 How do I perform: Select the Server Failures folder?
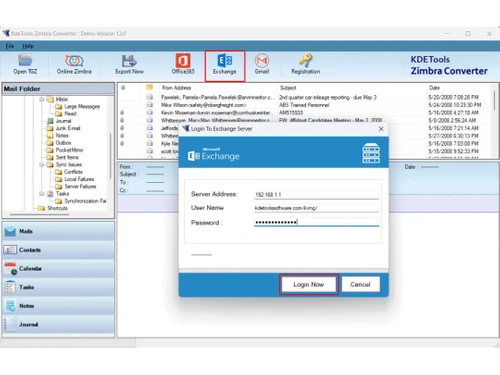point(80,187)
